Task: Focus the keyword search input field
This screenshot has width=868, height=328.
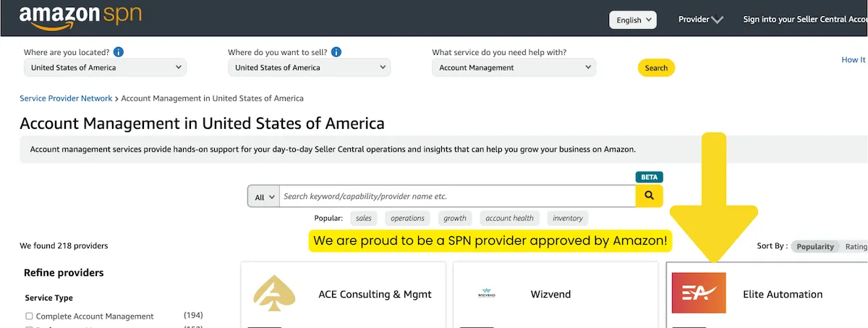Action: click(457, 196)
